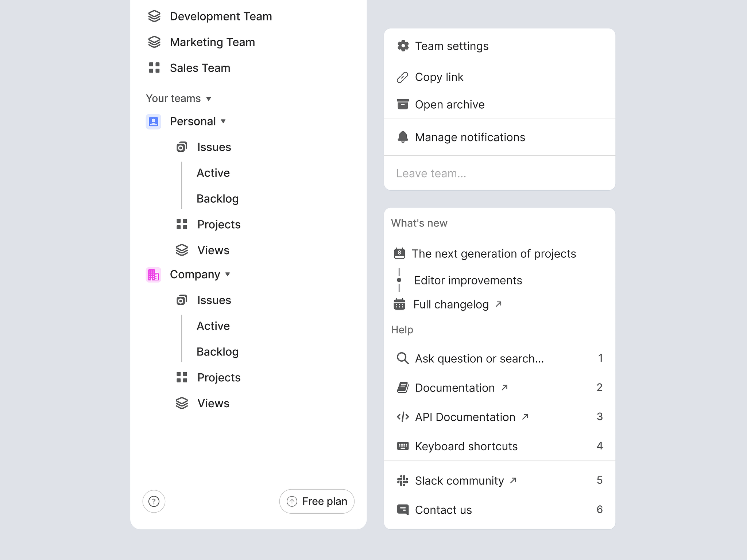
Task: Click the Leave team option
Action: [431, 173]
